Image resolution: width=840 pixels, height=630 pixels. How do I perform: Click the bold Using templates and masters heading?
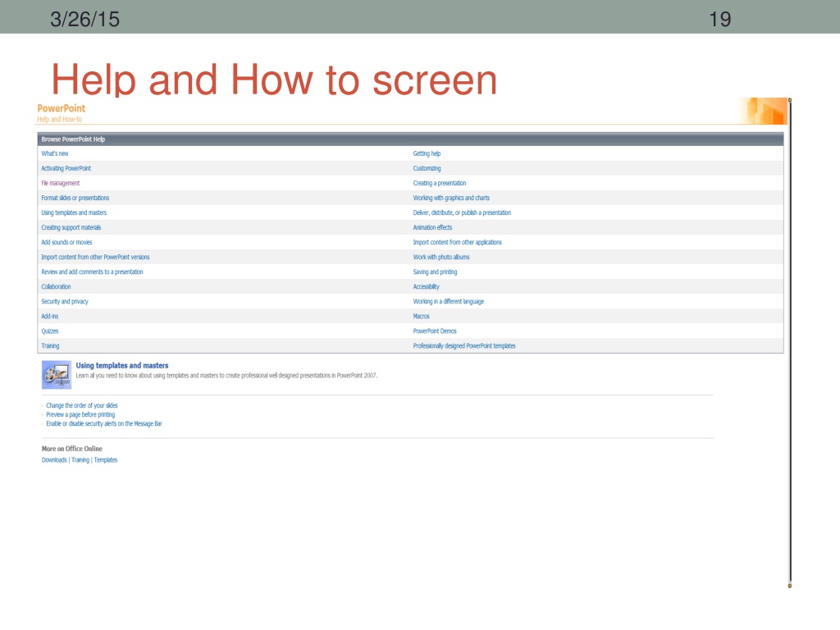coord(122,365)
